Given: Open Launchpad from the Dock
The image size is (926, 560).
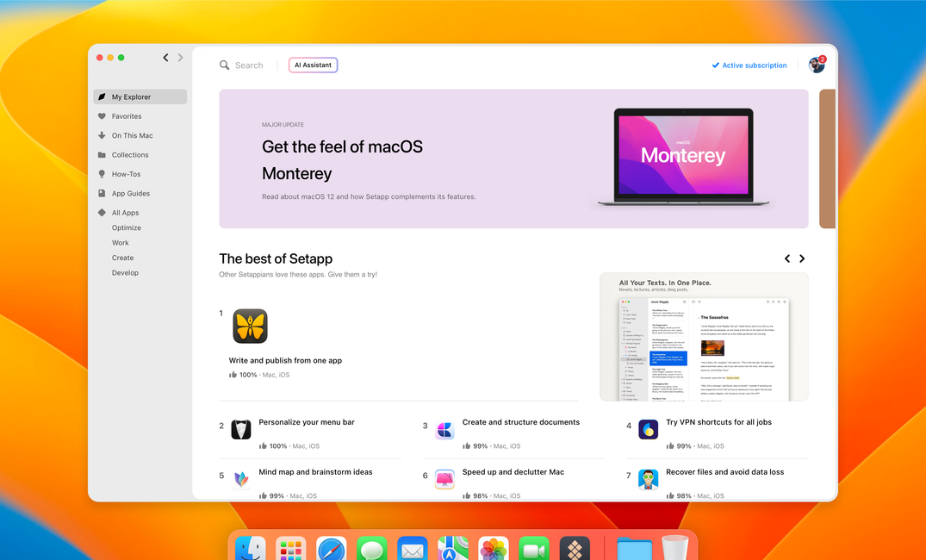Looking at the screenshot, I should (x=290, y=550).
